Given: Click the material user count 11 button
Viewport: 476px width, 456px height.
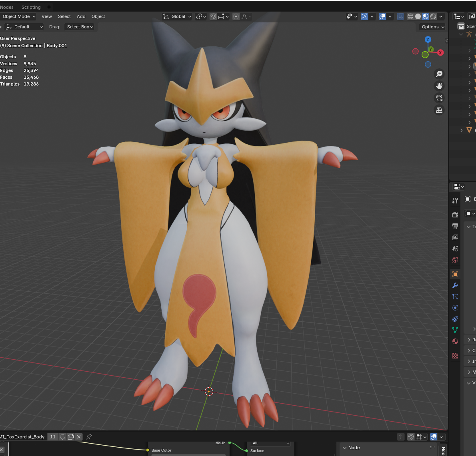Looking at the screenshot, I should [x=53, y=437].
